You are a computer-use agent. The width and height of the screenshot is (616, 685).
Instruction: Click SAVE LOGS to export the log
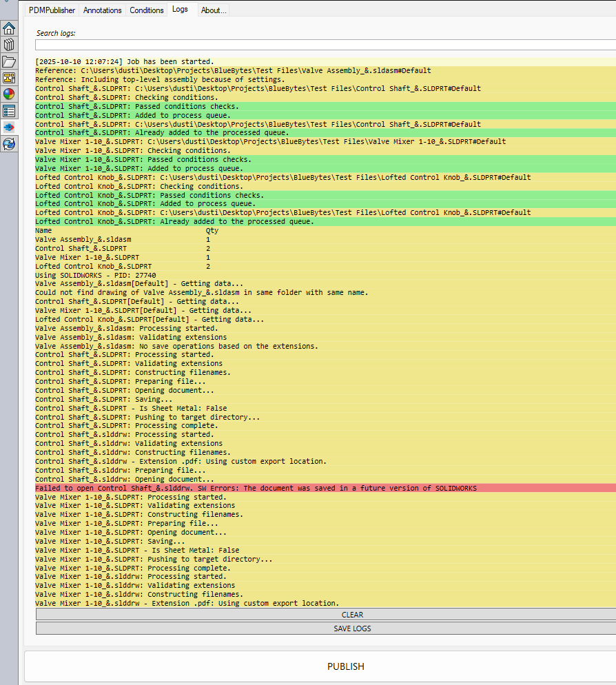[x=352, y=628]
